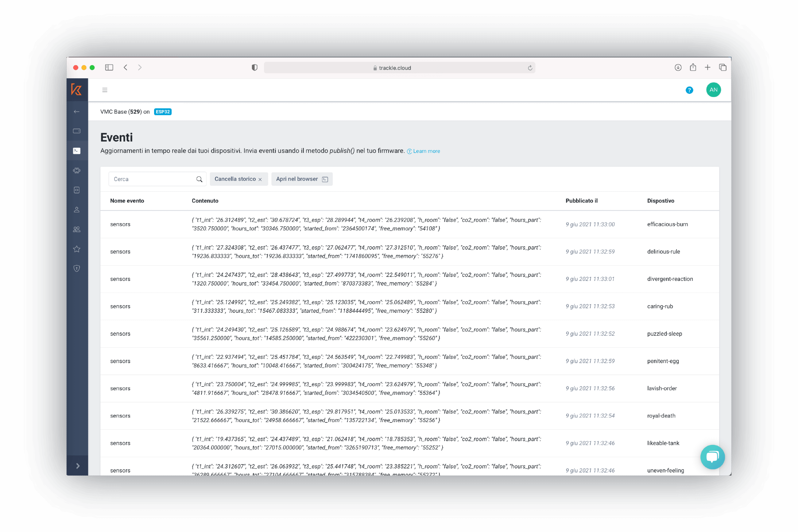Image resolution: width=798 pixels, height=532 pixels.
Task: Select device divergent-reaction
Action: pos(670,279)
